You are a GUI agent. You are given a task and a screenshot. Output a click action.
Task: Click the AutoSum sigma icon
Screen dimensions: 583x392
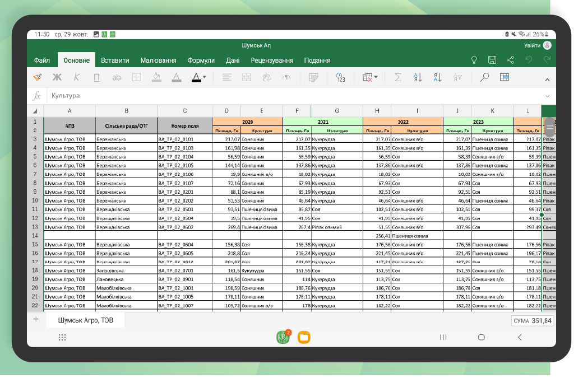click(398, 77)
